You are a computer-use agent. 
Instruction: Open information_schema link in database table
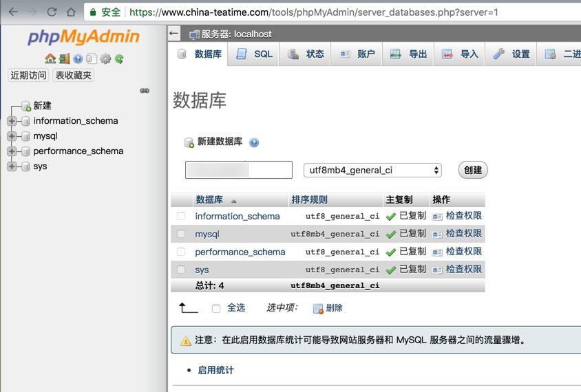tap(237, 216)
